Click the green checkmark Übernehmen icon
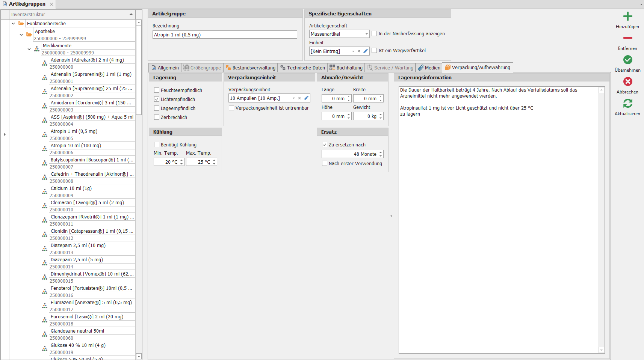 [627, 60]
